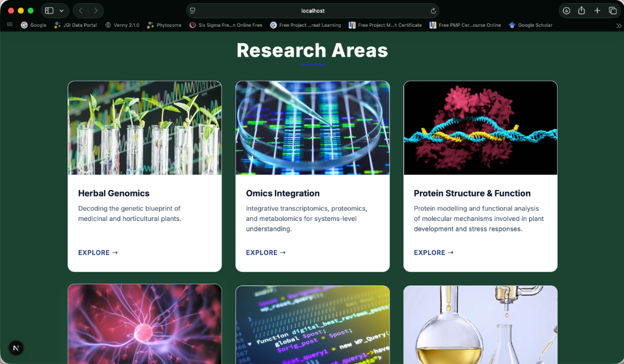The height and width of the screenshot is (364, 624).
Task: Open the JGI Data Portal bookmark
Action: (76, 25)
